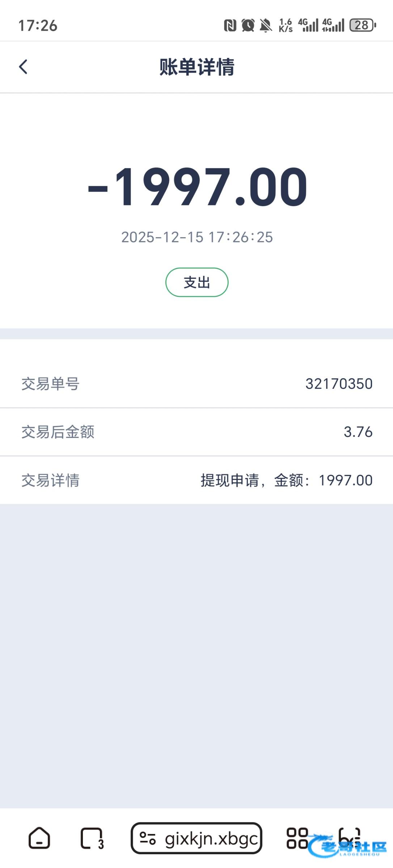Open the browser home page icon
Viewport: 393px width, 868px height.
(x=39, y=838)
